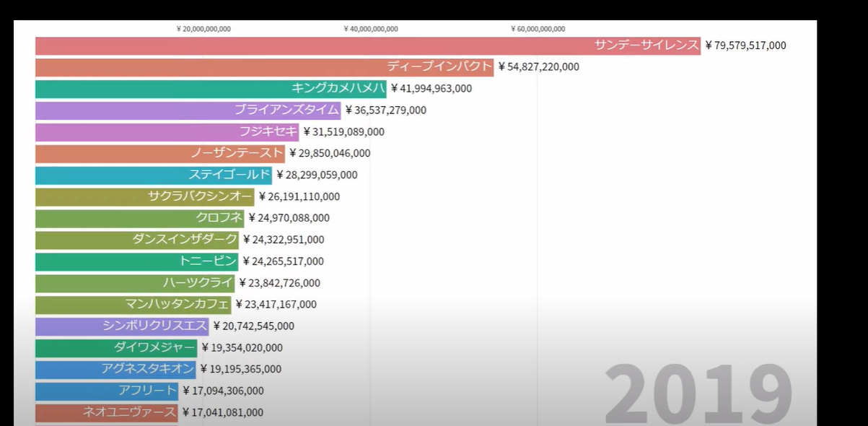Click the ¥ 60,000,000,000 axis tick label
The width and height of the screenshot is (868, 426).
click(x=538, y=29)
